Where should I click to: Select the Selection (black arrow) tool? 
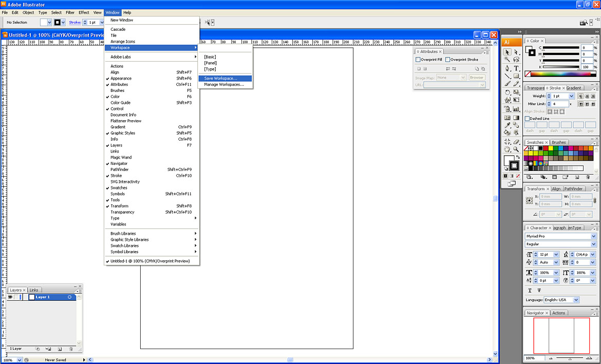click(x=507, y=52)
